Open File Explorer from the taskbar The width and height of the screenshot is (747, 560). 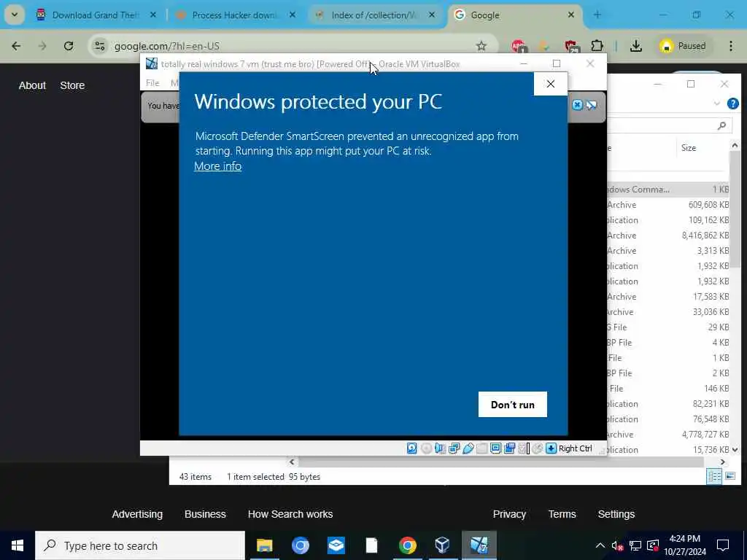(264, 545)
